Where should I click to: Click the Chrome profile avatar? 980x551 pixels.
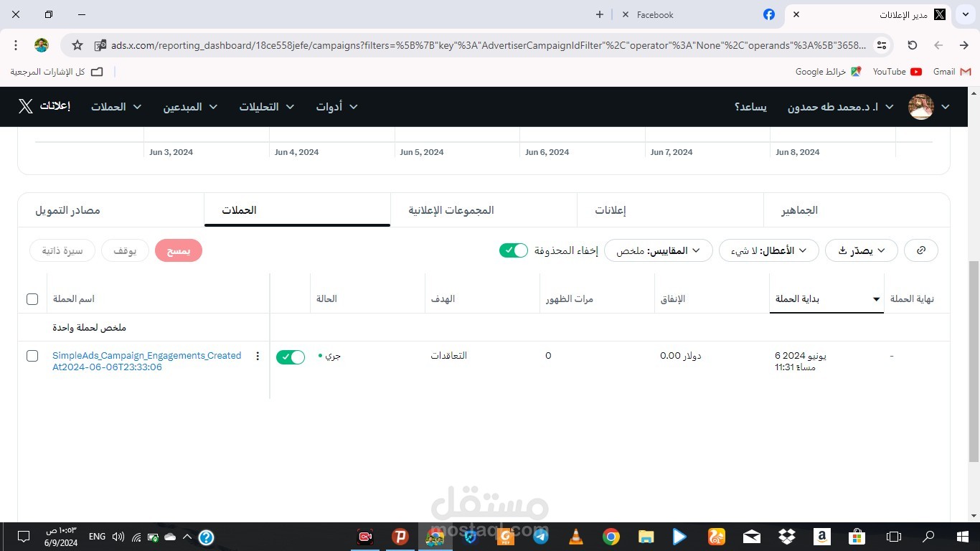pos(42,45)
